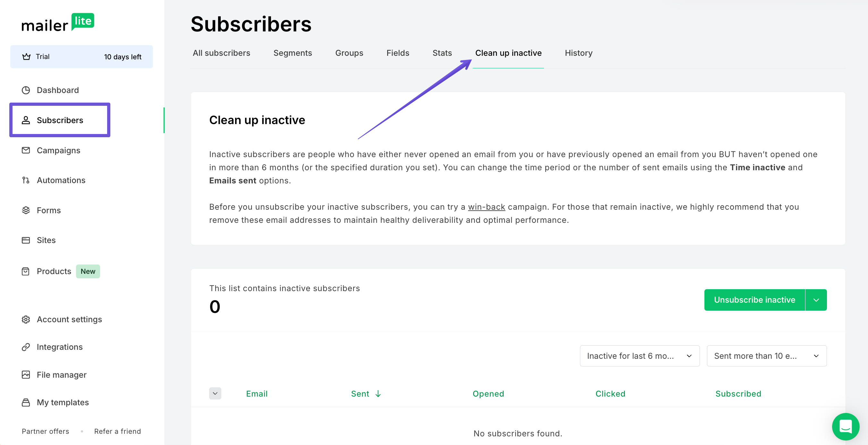The image size is (868, 445).
Task: Open the Dashboard page
Action: tap(58, 90)
